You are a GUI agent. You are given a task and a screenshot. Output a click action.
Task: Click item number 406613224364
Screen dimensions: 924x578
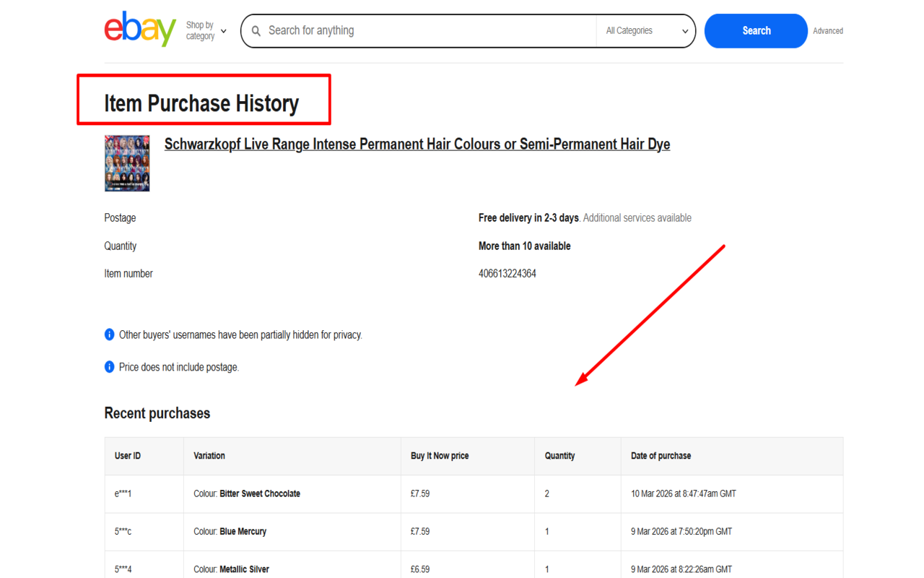(x=507, y=274)
